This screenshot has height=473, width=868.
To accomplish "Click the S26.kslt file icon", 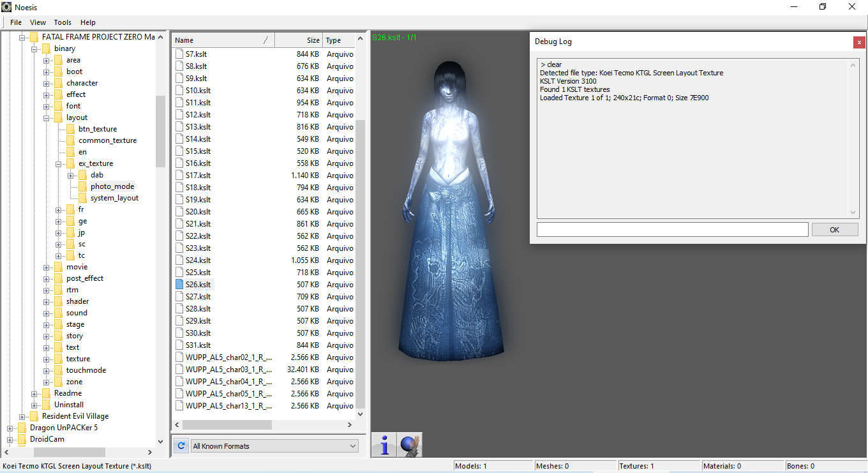I will [x=179, y=285].
